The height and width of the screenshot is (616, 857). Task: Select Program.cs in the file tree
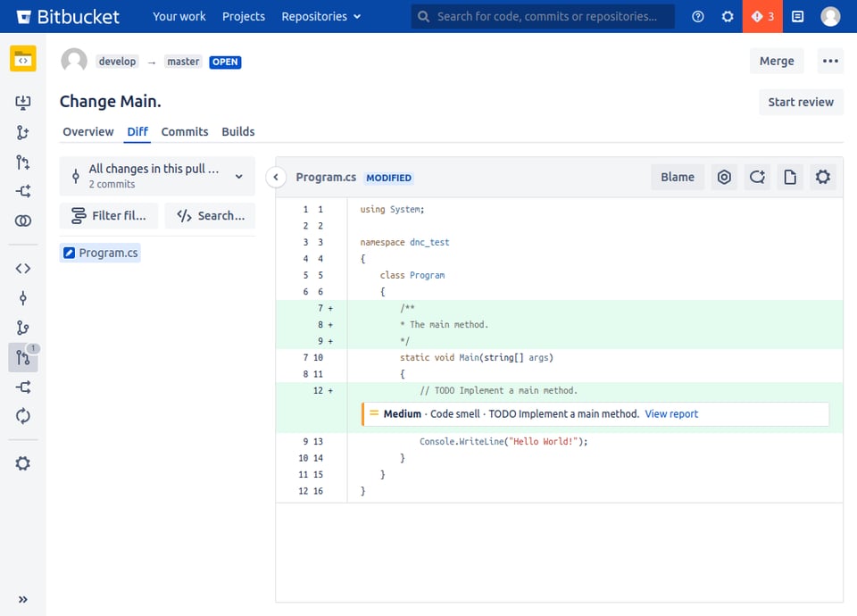click(x=101, y=253)
